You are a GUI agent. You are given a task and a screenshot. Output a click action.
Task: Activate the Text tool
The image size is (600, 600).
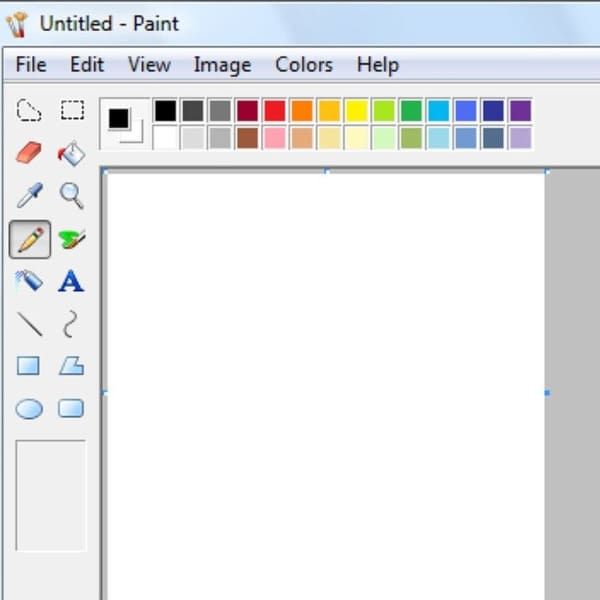pyautogui.click(x=71, y=281)
